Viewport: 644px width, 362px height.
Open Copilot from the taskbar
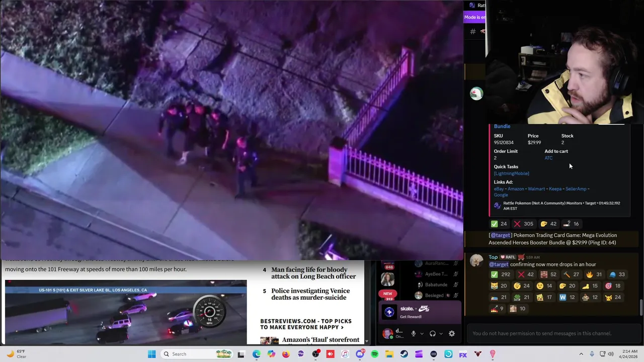(271, 354)
